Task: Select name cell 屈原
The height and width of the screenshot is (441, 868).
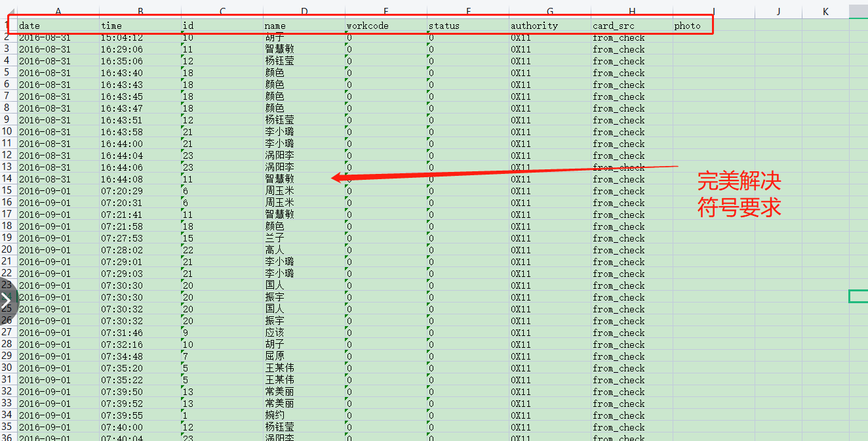Action: [x=304, y=356]
